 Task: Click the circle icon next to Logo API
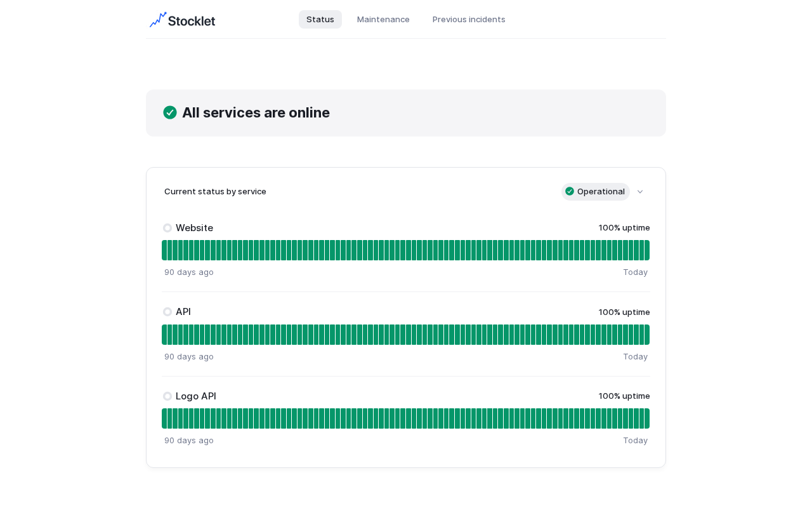[167, 396]
